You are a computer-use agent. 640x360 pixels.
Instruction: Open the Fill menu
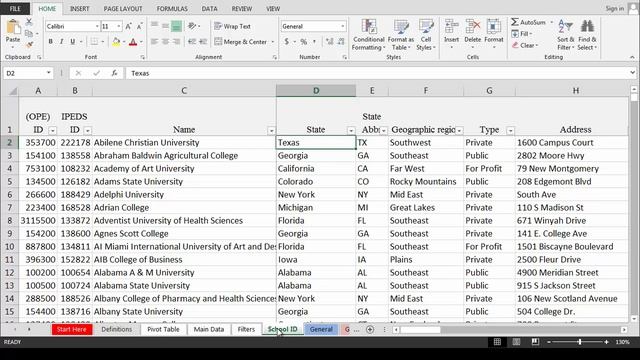coord(522,34)
